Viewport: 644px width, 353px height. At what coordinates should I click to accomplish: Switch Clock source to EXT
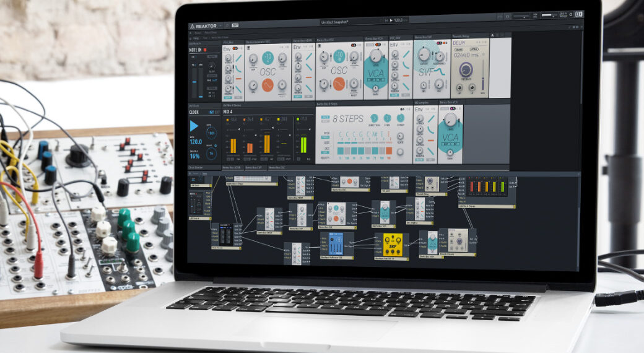217,112
